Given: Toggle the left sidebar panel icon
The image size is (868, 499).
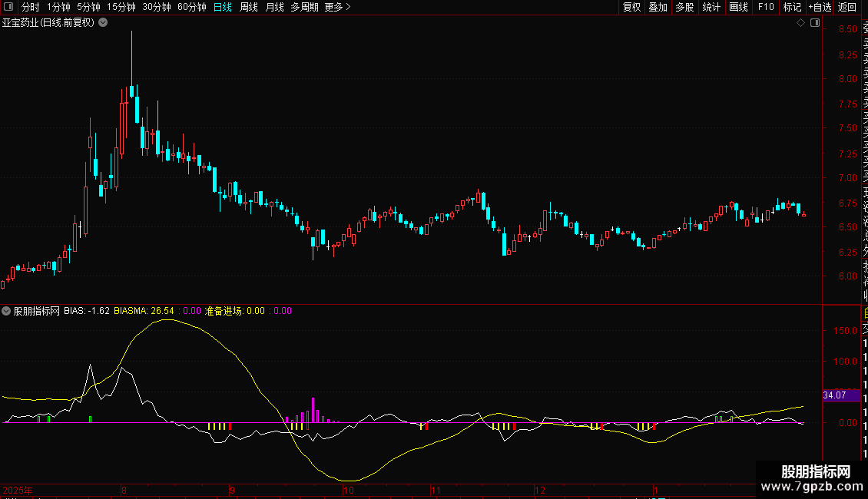Looking at the screenshot, I should click(x=9, y=7).
